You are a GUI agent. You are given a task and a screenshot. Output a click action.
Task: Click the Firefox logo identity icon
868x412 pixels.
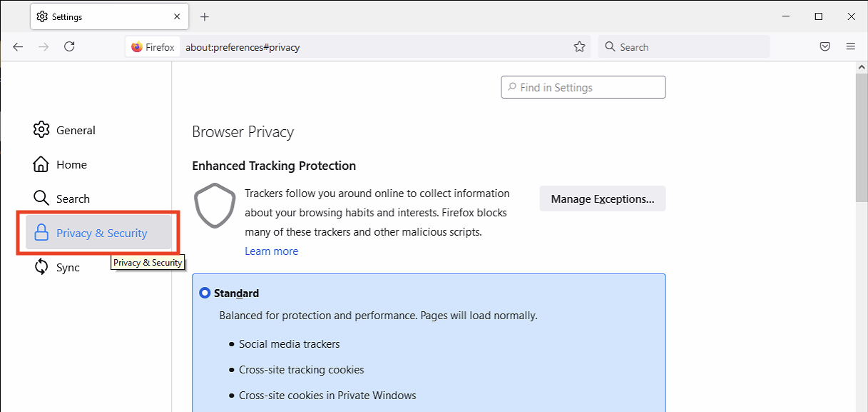tap(137, 47)
